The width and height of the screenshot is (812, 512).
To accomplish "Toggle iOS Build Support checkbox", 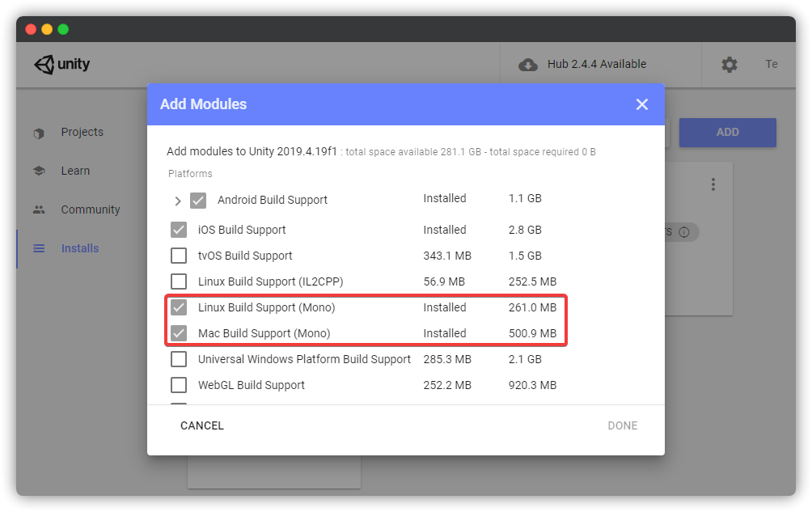I will [x=179, y=230].
